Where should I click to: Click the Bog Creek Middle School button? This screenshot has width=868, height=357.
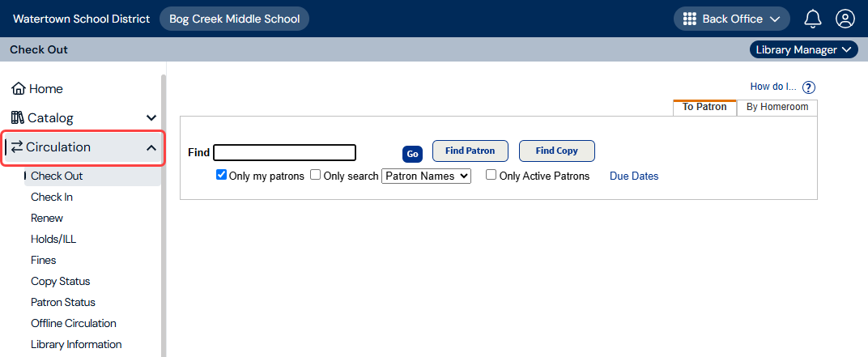tap(234, 19)
